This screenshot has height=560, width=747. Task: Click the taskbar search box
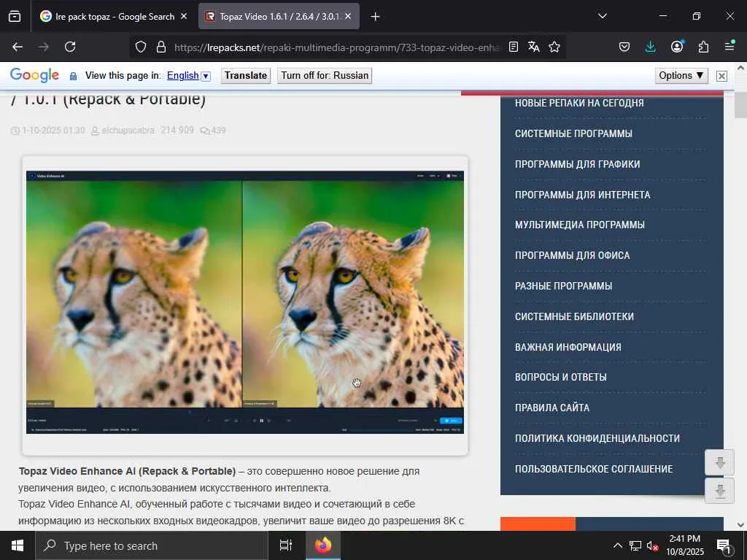152,545
